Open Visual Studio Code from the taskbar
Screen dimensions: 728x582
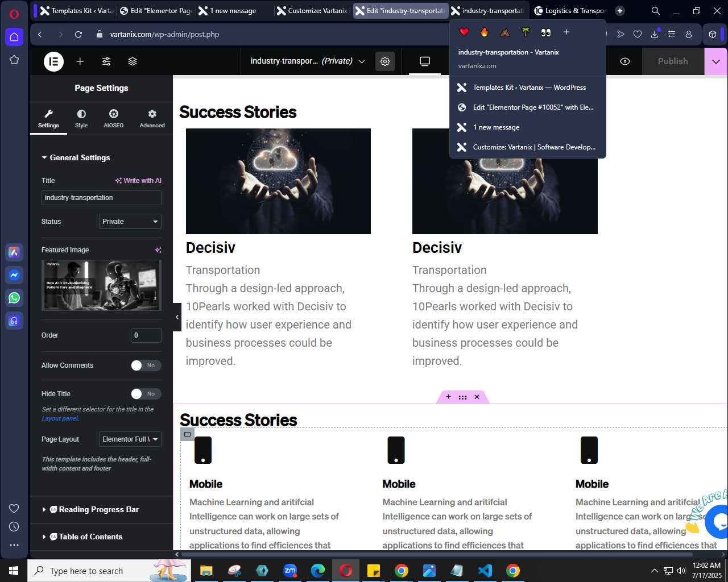click(x=485, y=571)
